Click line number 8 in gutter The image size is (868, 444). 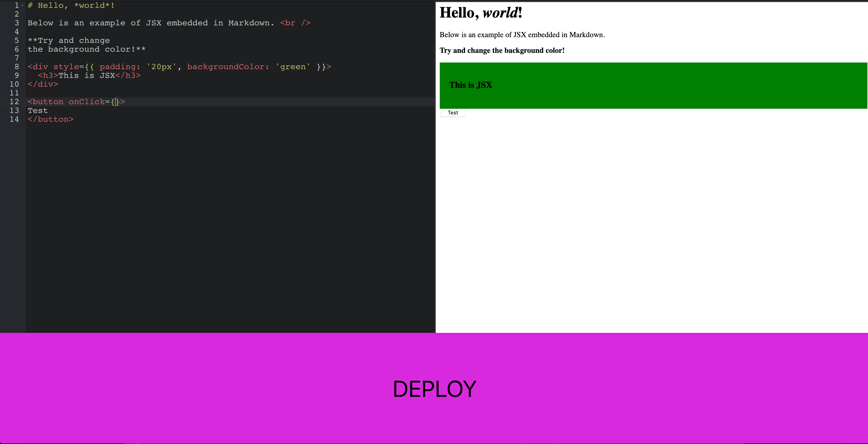point(17,67)
